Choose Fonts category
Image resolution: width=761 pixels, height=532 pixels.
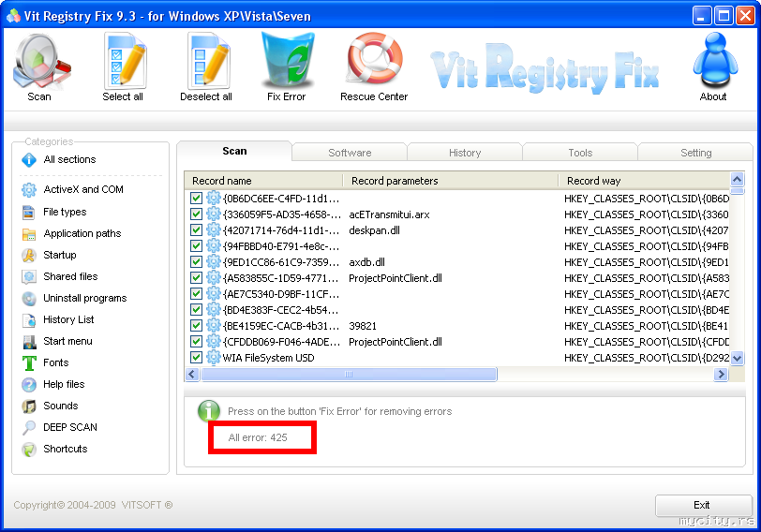tap(45, 362)
